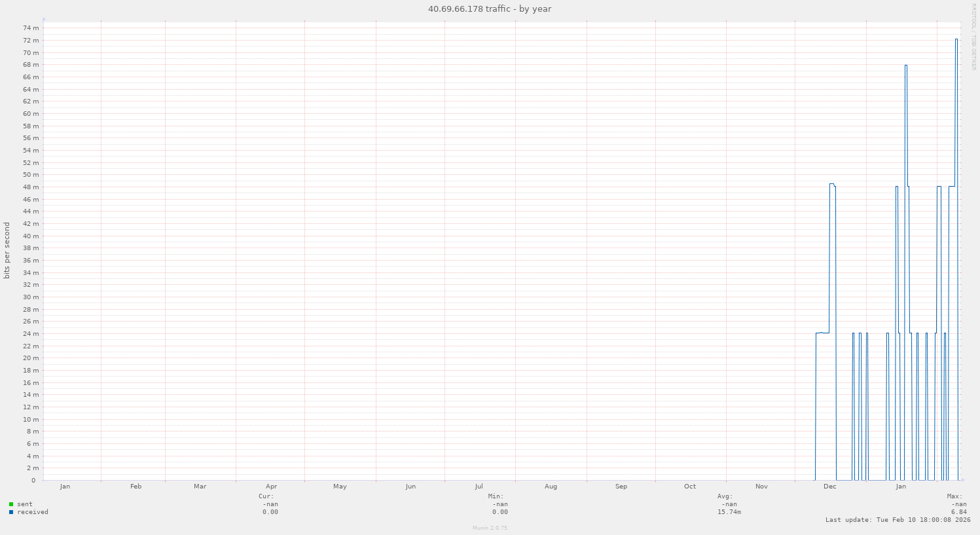The height and width of the screenshot is (535, 980).
Task: Click the received average value '15.74m'
Action: 729,512
